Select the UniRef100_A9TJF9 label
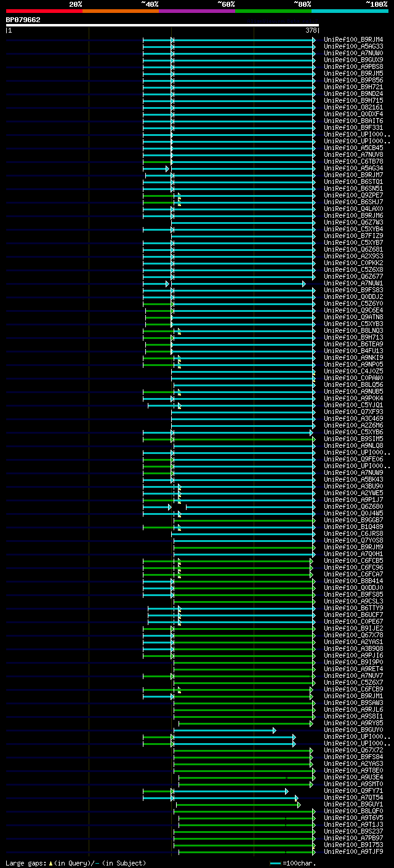The height and width of the screenshot is (868, 394). coord(353,851)
